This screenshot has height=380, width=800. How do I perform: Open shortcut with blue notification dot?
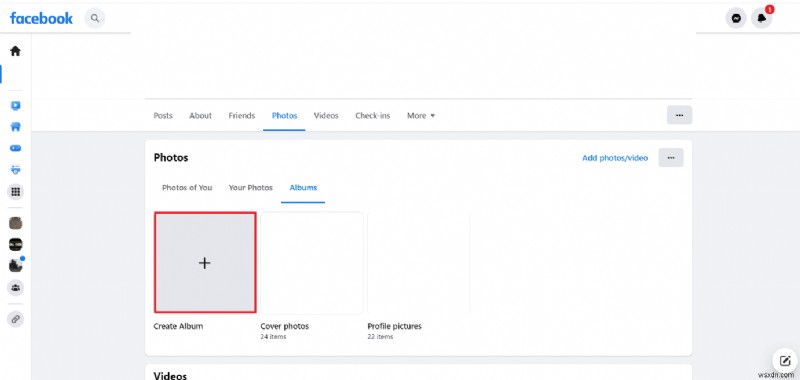click(x=15, y=266)
